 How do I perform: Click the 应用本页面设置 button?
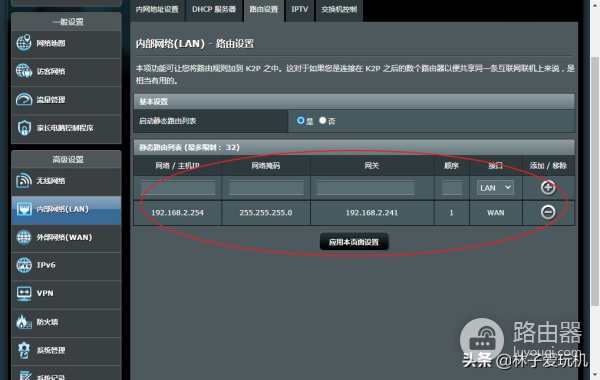(354, 242)
